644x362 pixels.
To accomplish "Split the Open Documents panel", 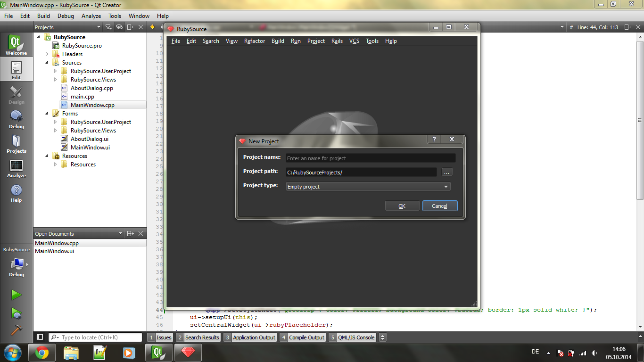I will click(x=131, y=233).
